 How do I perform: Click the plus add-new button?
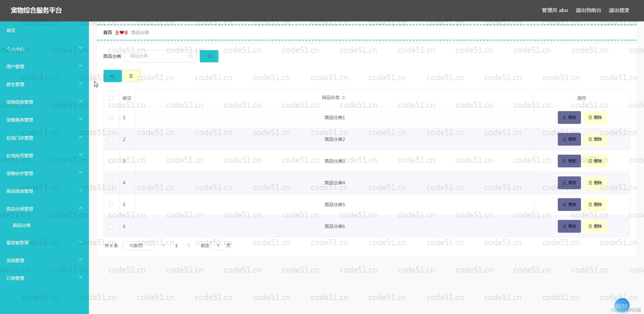(x=112, y=76)
